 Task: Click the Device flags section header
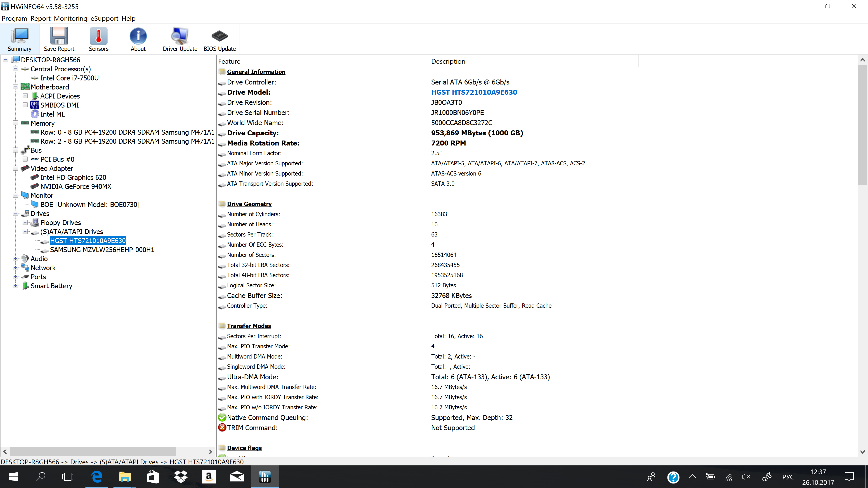244,448
